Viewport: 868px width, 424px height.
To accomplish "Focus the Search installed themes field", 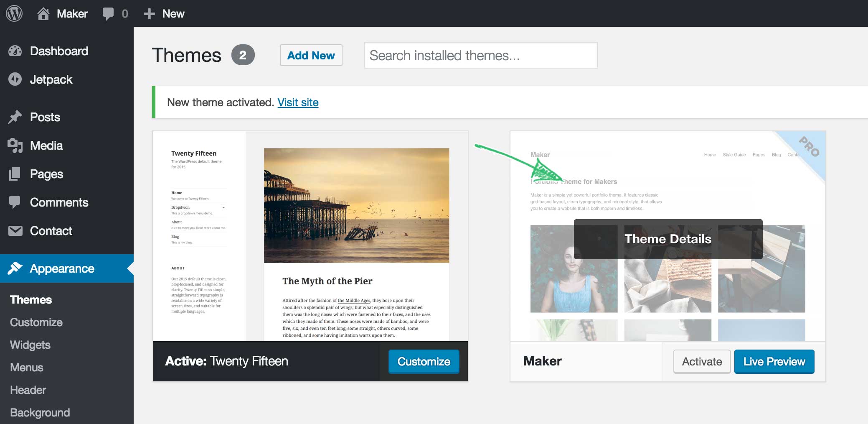I will click(481, 55).
